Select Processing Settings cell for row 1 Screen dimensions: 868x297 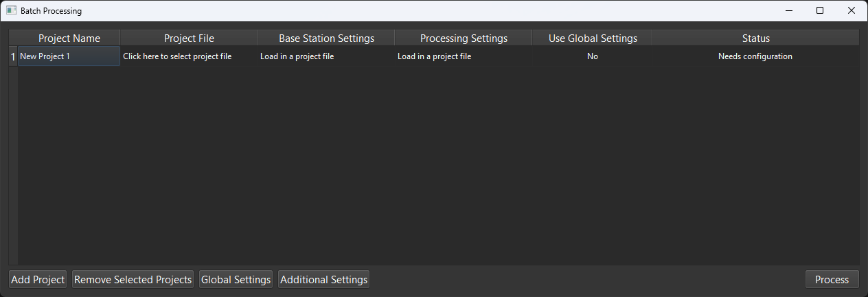point(463,56)
